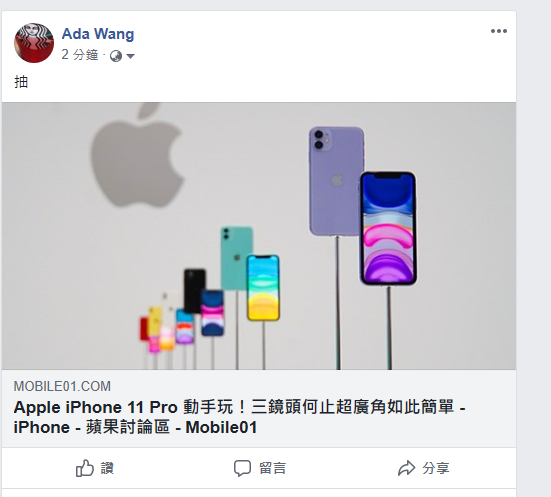Click the globe public privacy icon
551x497 pixels.
pos(116,56)
